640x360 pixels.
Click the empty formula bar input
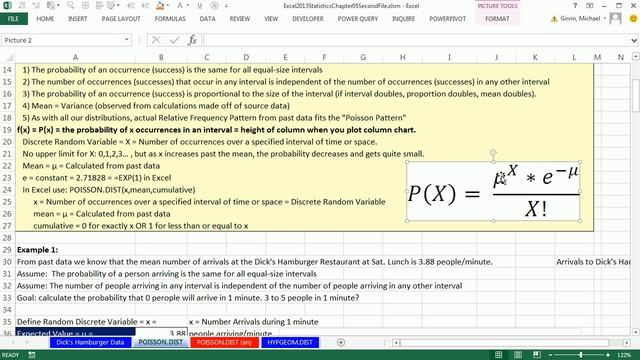[415, 40]
